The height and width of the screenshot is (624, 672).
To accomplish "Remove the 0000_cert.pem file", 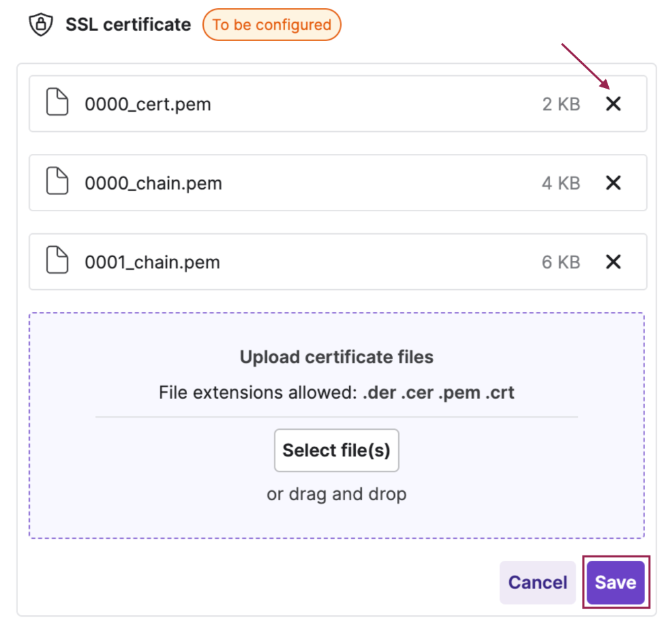I will (x=613, y=104).
